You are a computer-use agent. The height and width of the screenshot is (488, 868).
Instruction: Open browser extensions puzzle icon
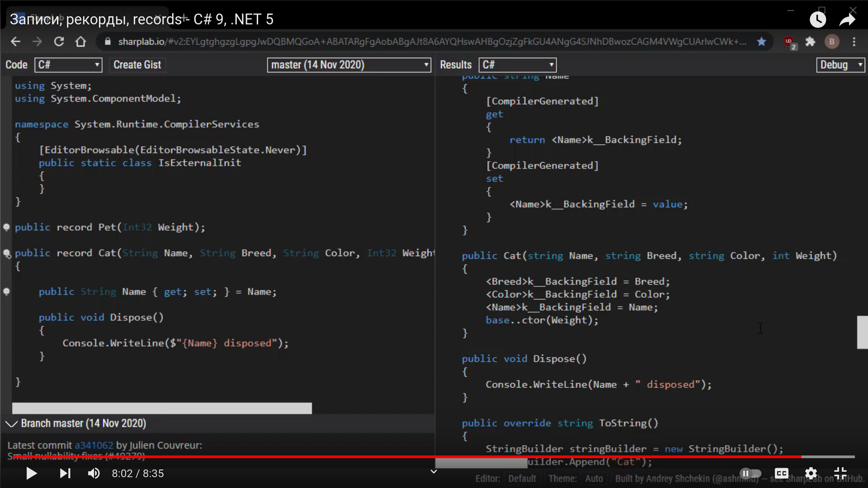click(810, 42)
